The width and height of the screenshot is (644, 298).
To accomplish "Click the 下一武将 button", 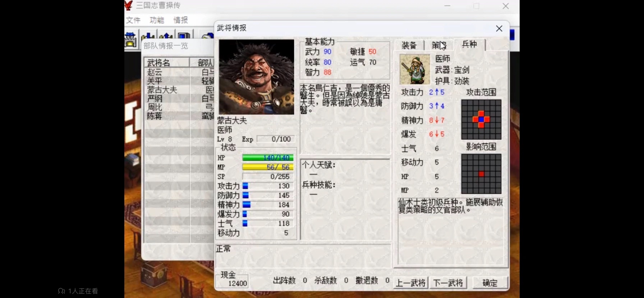I will pos(448,283).
